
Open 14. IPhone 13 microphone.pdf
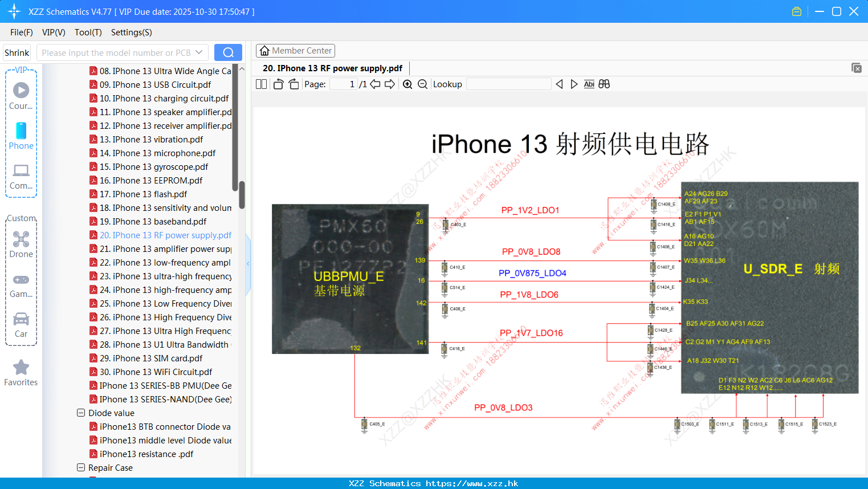152,153
